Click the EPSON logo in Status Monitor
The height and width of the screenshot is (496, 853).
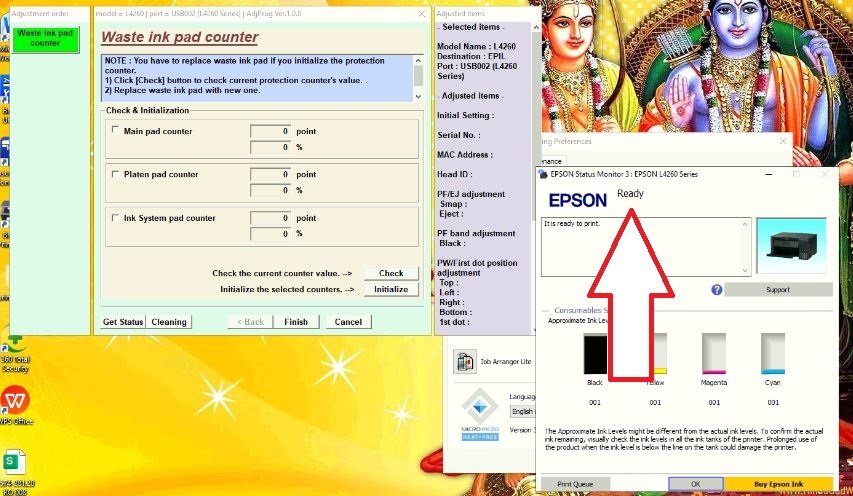(x=577, y=200)
